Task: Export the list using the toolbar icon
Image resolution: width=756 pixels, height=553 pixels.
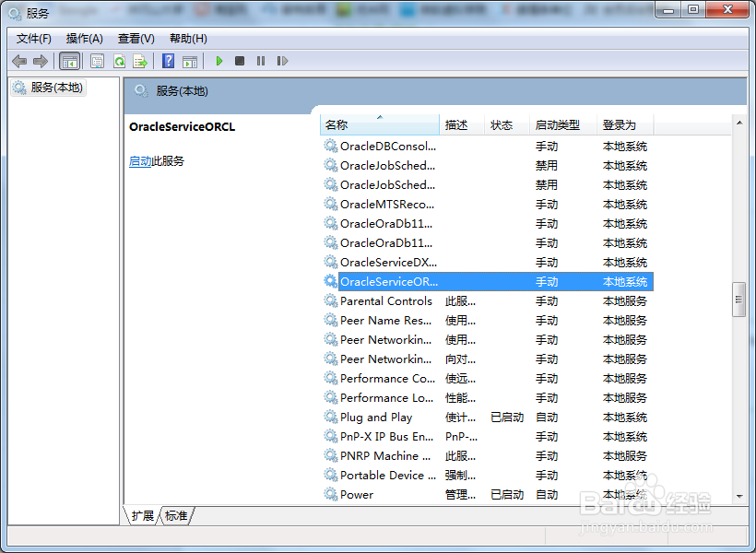Action: [140, 61]
